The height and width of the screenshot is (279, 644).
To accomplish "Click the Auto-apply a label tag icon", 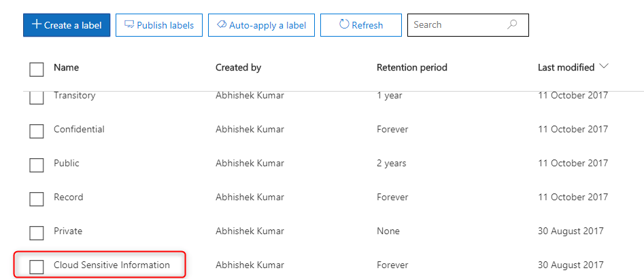I will [222, 24].
